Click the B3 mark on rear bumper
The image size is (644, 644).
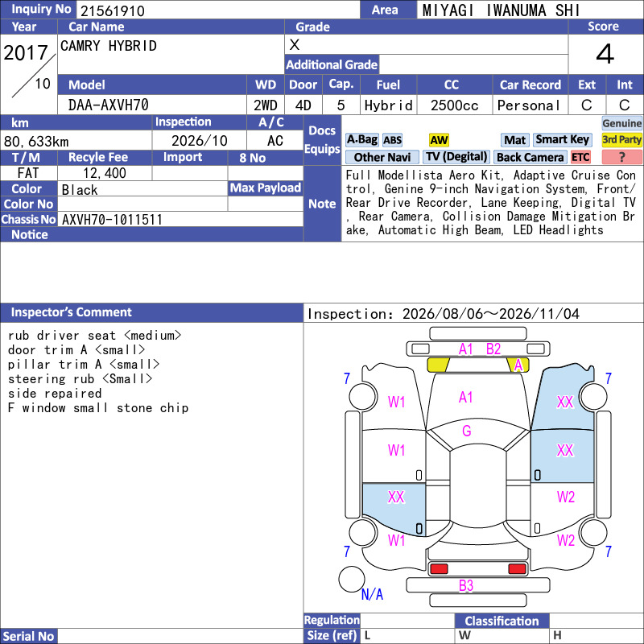[466, 585]
